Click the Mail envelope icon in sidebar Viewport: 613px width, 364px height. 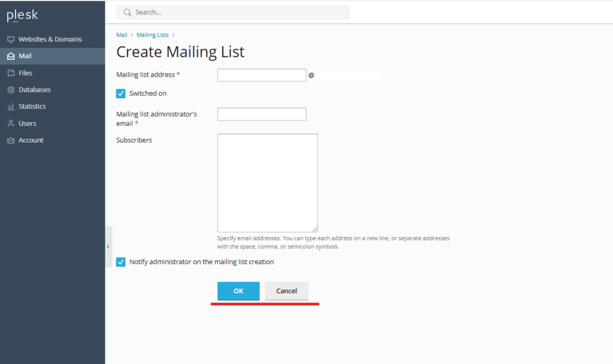point(11,56)
